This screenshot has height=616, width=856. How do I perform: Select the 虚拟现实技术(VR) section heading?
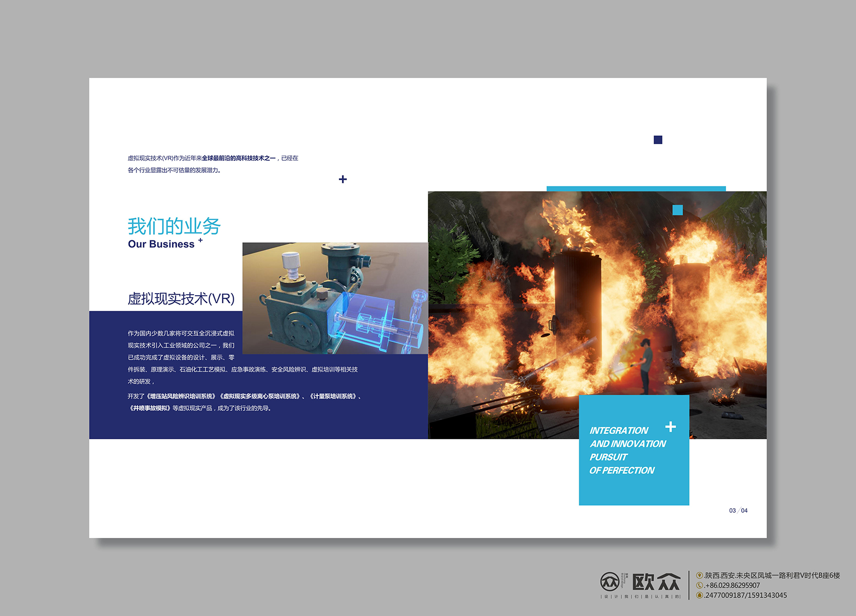(x=181, y=299)
